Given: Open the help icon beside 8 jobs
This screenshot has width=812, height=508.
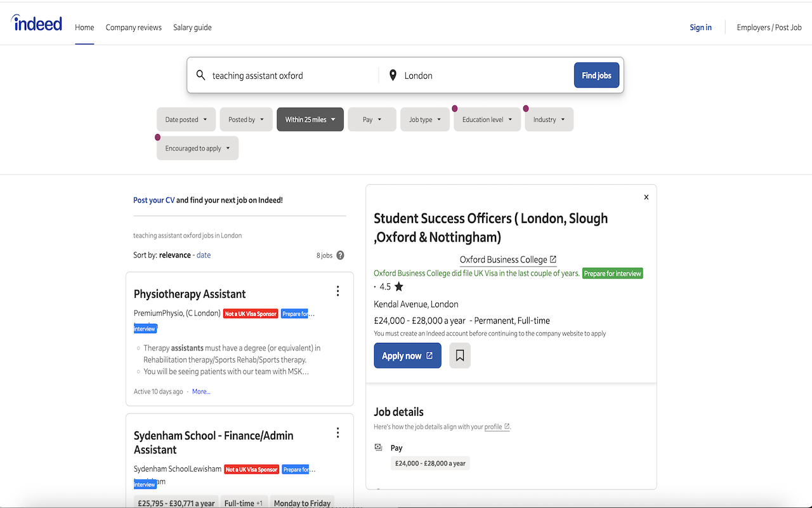Looking at the screenshot, I should click(x=340, y=255).
